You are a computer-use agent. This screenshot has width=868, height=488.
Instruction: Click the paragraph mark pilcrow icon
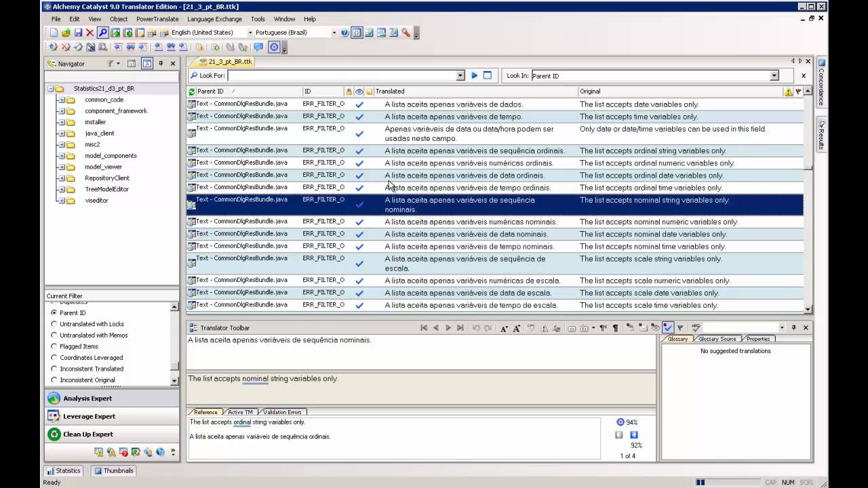click(616, 328)
